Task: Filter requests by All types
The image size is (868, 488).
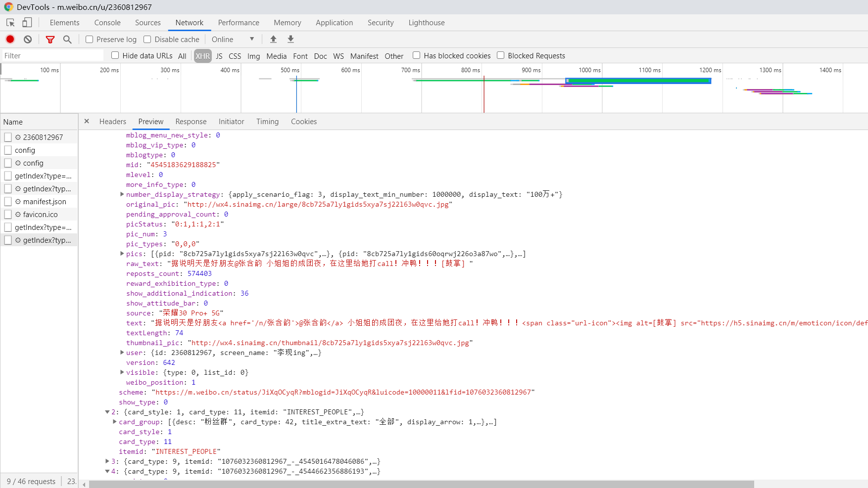Action: coord(182,56)
